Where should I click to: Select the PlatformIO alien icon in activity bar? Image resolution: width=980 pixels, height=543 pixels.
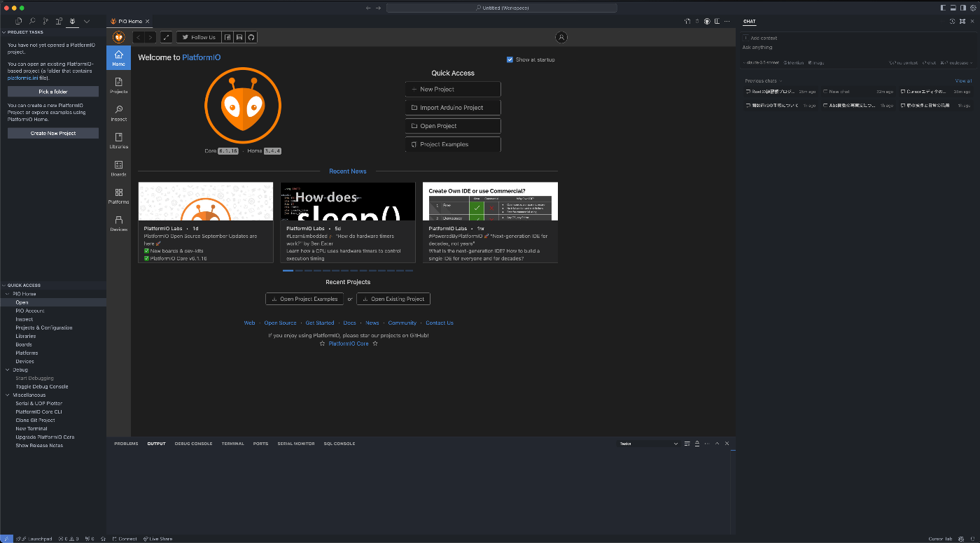pyautogui.click(x=73, y=22)
